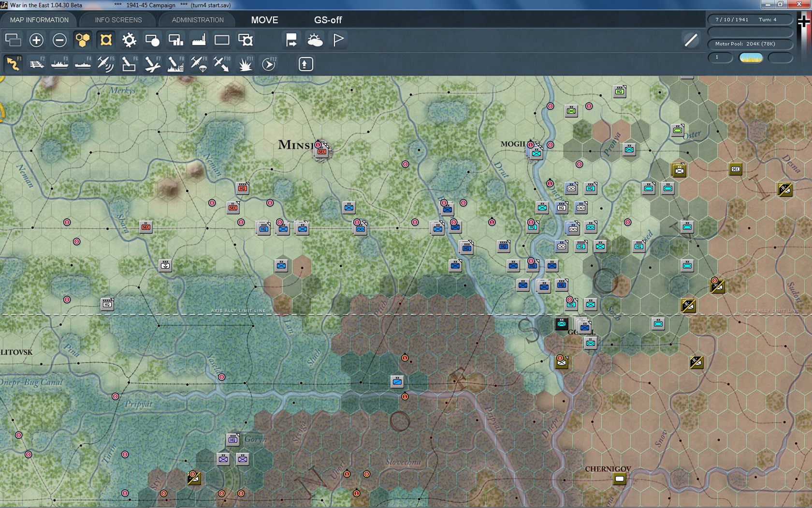Viewport: 812px width, 508px height.
Task: Click the flag with arrow icon
Action: pyautogui.click(x=291, y=40)
